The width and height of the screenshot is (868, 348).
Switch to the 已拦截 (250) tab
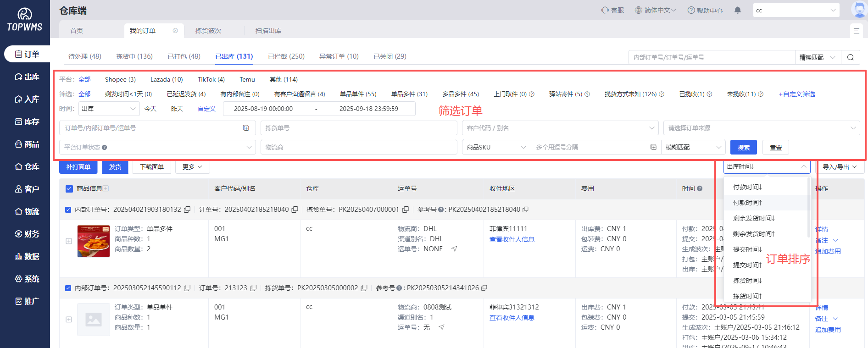(x=286, y=56)
